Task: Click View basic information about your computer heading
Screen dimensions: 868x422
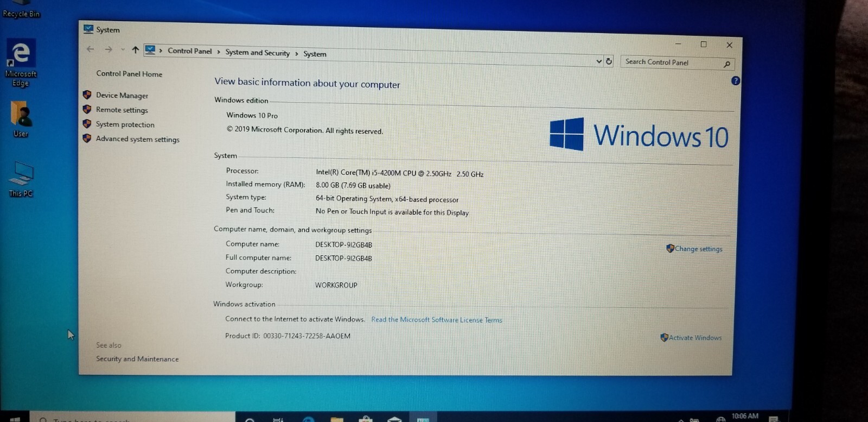Action: 307,83
